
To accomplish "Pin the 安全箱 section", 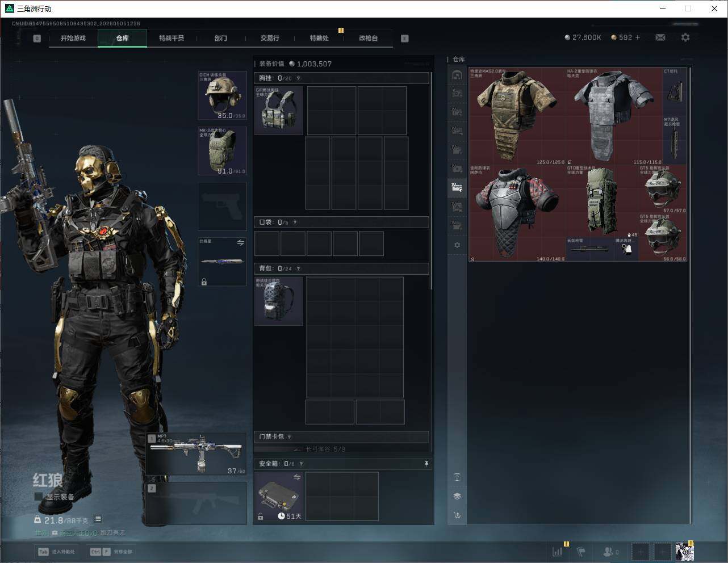I will point(426,464).
